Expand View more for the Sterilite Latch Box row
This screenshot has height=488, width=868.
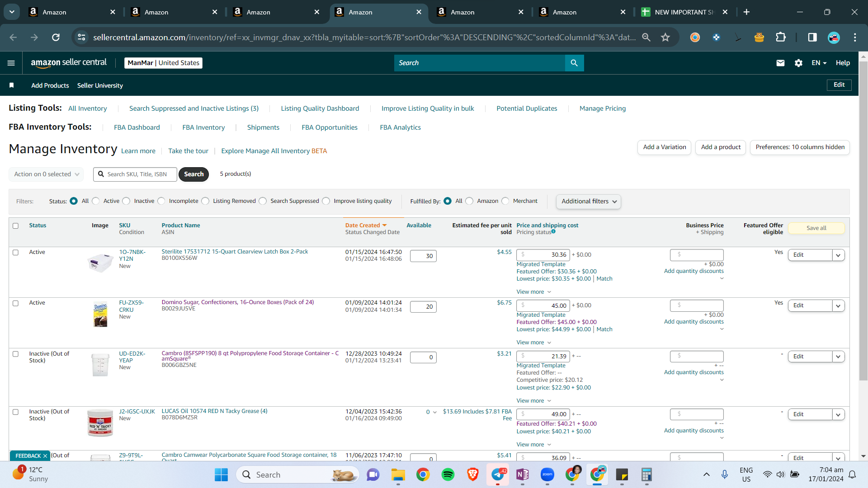tap(533, 292)
